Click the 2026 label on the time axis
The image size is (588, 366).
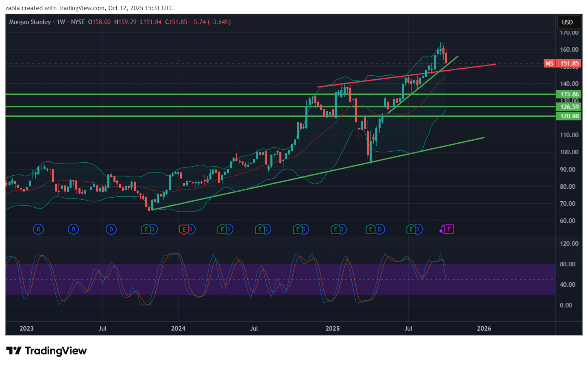pyautogui.click(x=484, y=329)
